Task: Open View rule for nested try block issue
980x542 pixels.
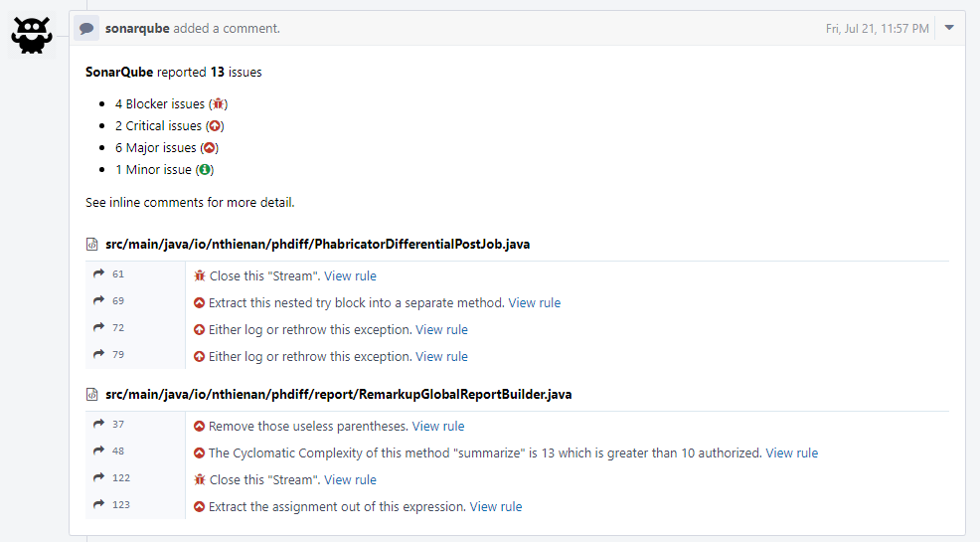Action: 535,302
